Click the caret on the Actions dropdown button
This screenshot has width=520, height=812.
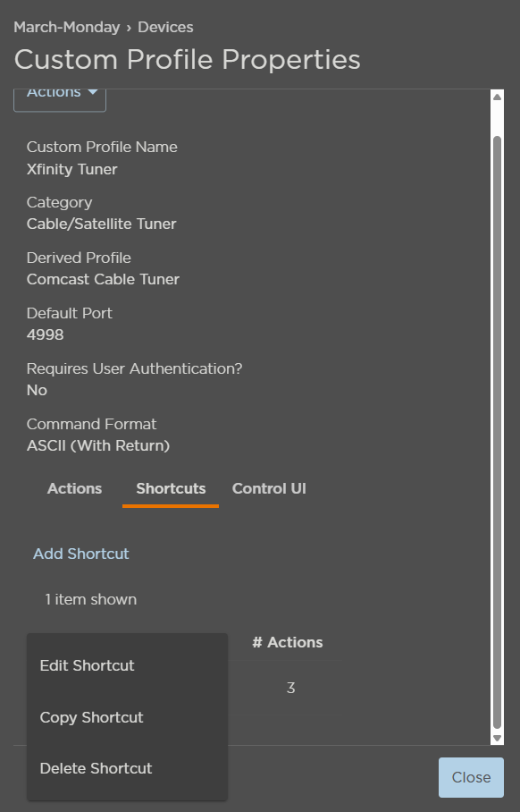(x=93, y=92)
